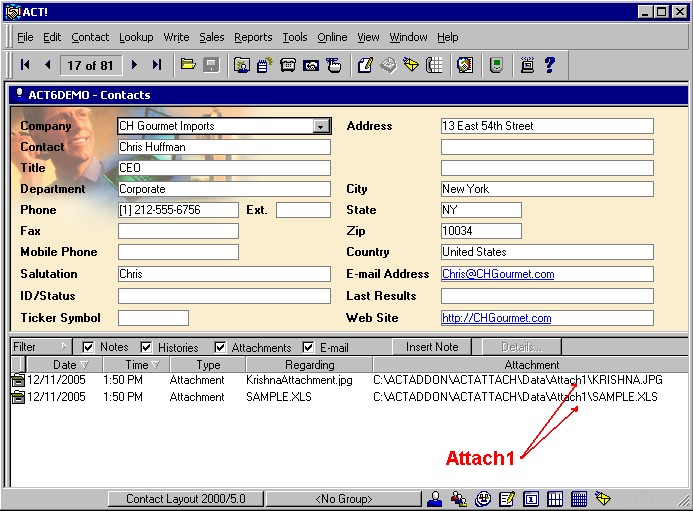The image size is (693, 511).
Task: Toggle the Attachments filter checkbox
Action: [220, 347]
